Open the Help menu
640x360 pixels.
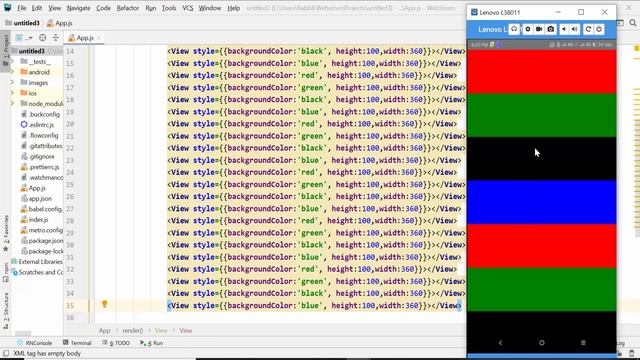pyautogui.click(x=233, y=8)
